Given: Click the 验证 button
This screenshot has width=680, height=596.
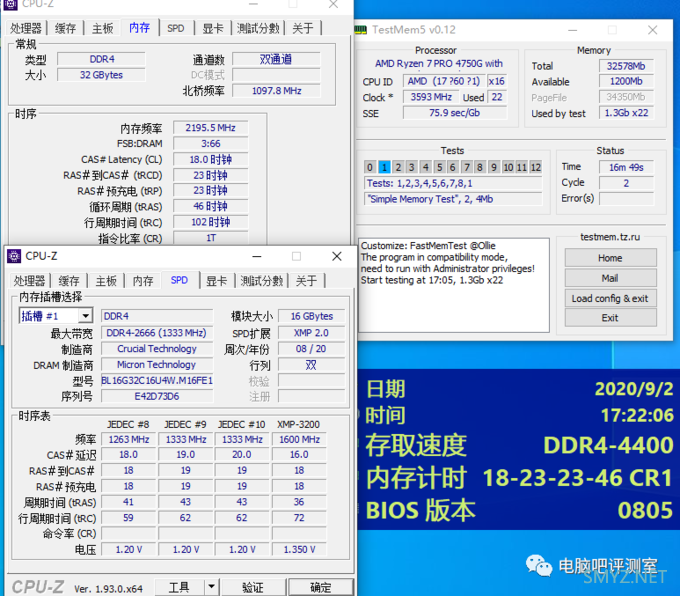Looking at the screenshot, I should (x=252, y=587).
